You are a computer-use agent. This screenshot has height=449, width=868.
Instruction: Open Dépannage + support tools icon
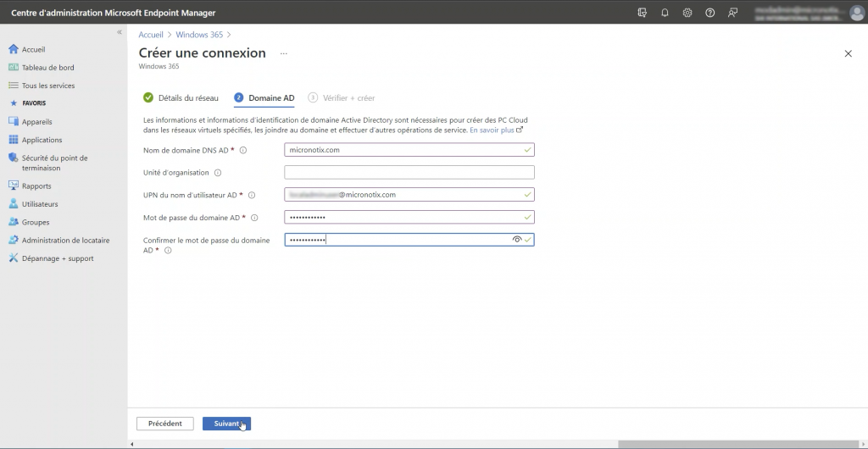[x=14, y=258]
